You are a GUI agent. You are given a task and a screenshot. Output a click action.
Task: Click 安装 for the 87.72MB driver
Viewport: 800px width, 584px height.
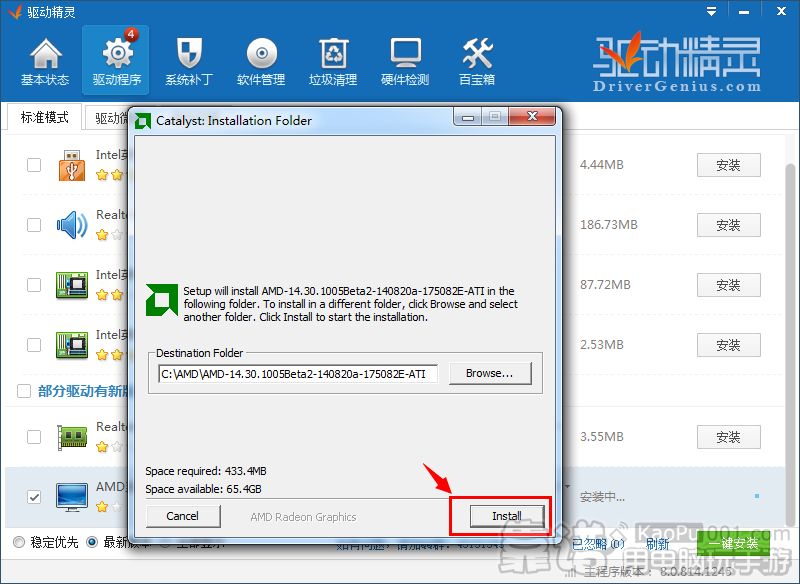[x=729, y=285]
